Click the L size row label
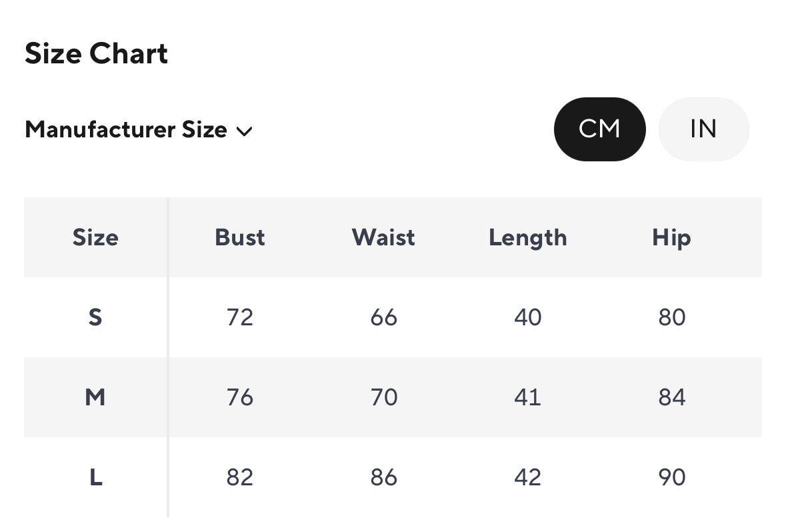 (x=96, y=477)
